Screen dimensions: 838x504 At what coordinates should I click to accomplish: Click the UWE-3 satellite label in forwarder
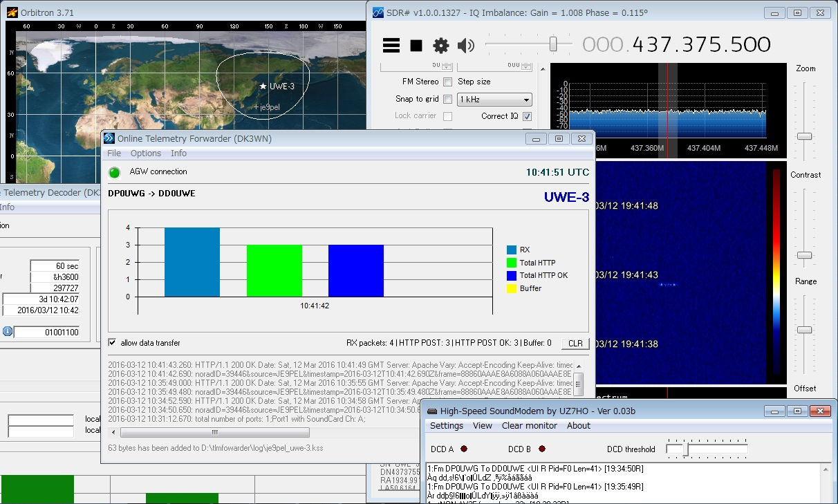point(566,197)
